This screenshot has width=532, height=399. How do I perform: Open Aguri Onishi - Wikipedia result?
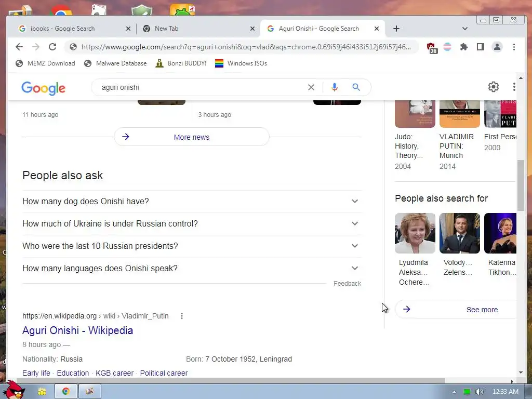point(78,330)
